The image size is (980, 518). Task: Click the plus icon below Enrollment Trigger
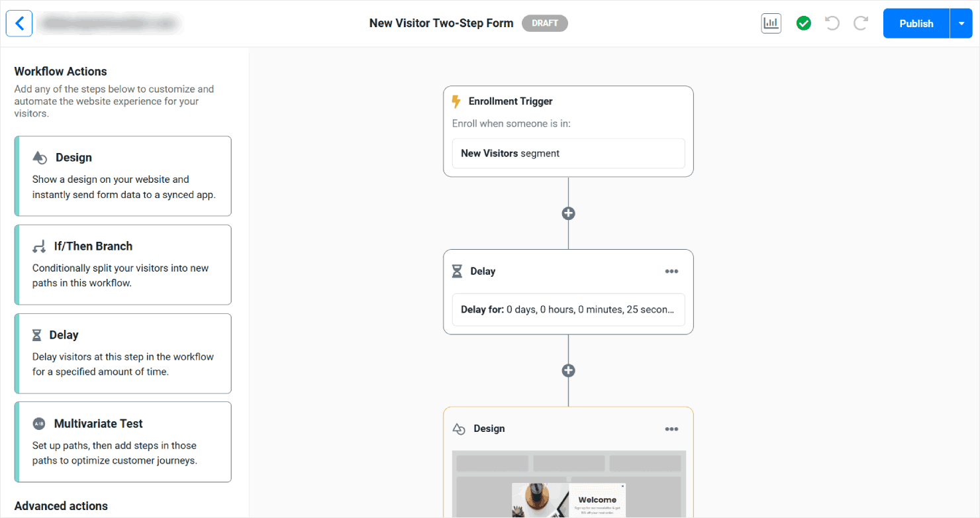pyautogui.click(x=568, y=213)
